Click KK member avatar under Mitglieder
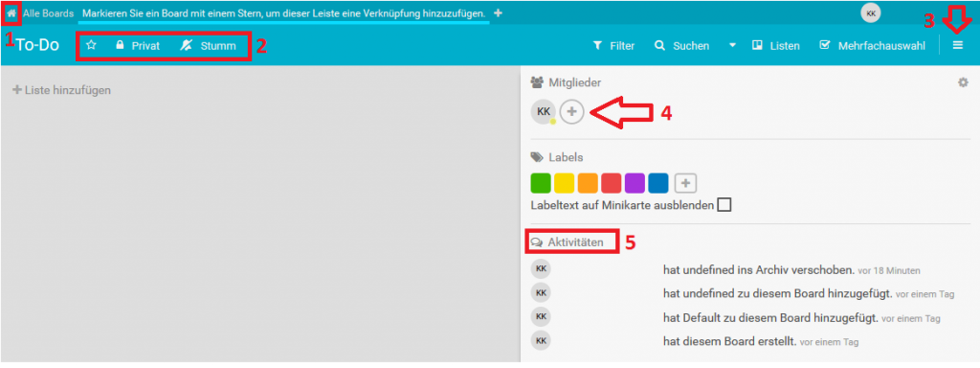This screenshot has height=368, width=980. [544, 111]
